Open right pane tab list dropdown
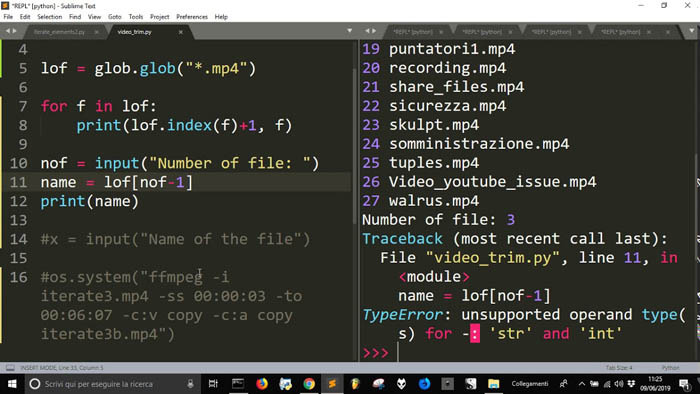Image resolution: width=700 pixels, height=394 pixels. coord(692,31)
